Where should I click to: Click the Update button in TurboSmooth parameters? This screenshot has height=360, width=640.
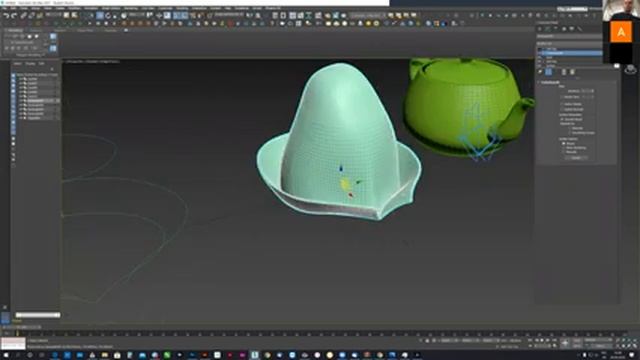coord(576,158)
